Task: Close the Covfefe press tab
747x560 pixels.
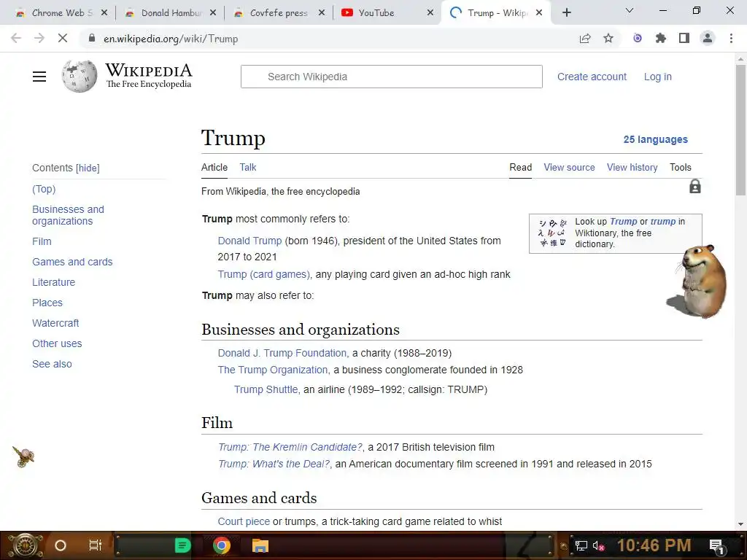Action: coord(322,13)
